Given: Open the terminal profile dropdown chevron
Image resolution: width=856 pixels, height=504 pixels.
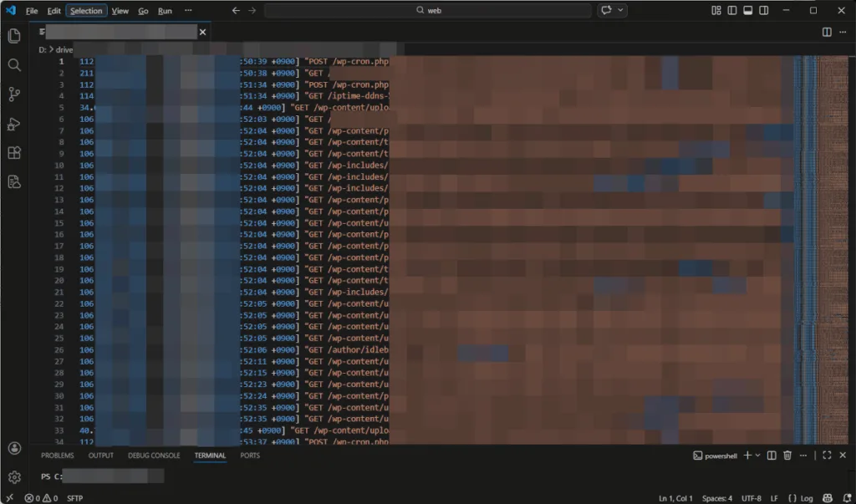Looking at the screenshot, I should point(757,456).
